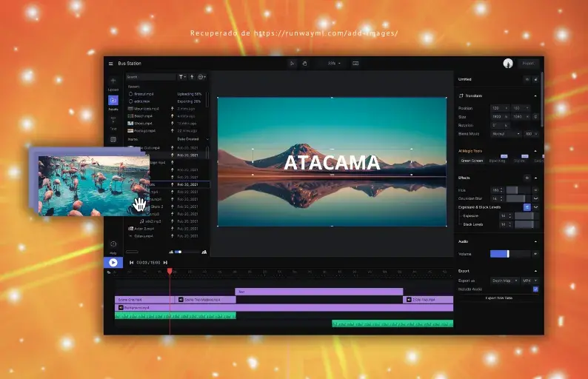Collapse the Transform section
The image size is (588, 379).
[x=535, y=95]
